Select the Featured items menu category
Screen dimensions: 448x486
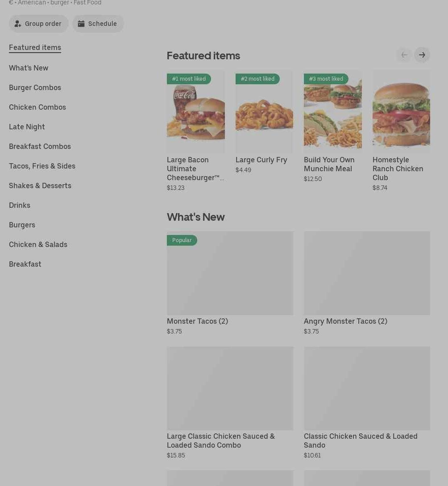(35, 47)
